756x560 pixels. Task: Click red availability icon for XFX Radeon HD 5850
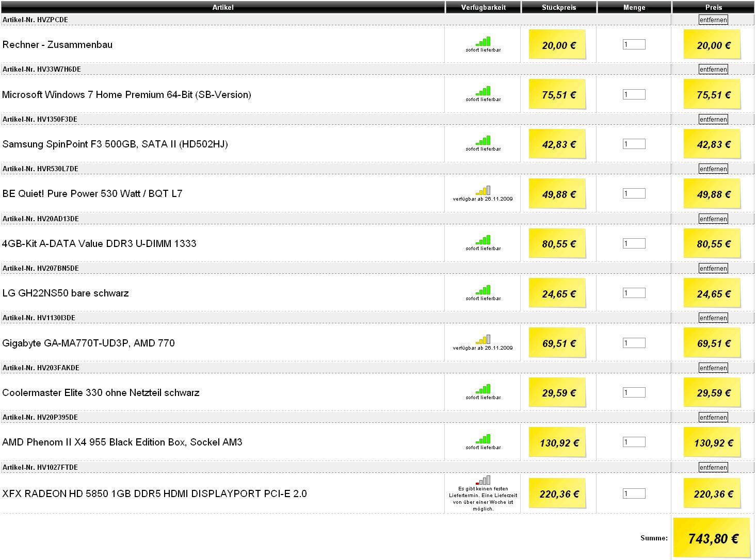[x=483, y=480]
